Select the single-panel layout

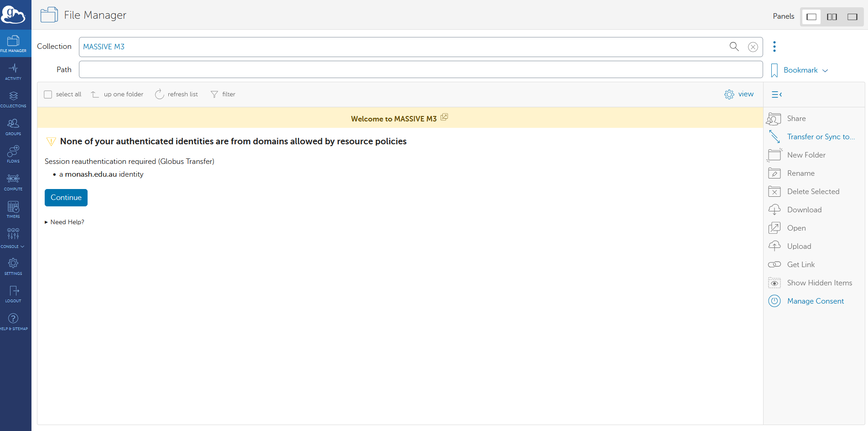[811, 17]
